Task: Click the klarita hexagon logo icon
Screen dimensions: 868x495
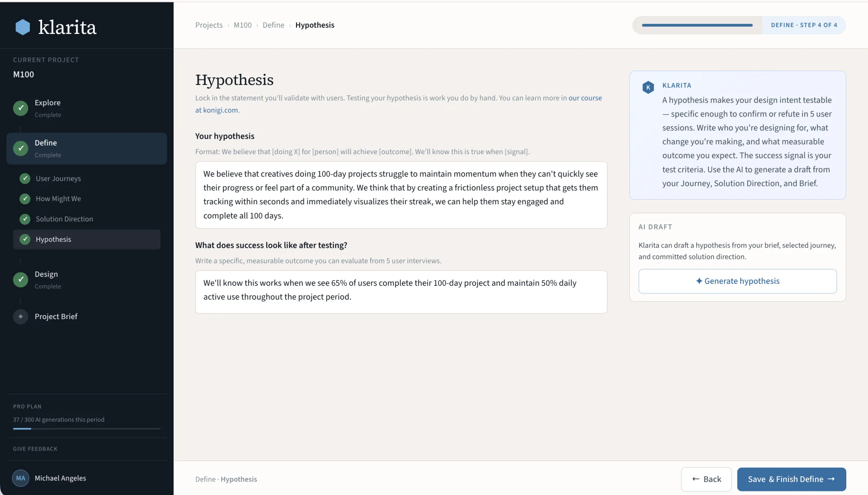Action: tap(23, 27)
